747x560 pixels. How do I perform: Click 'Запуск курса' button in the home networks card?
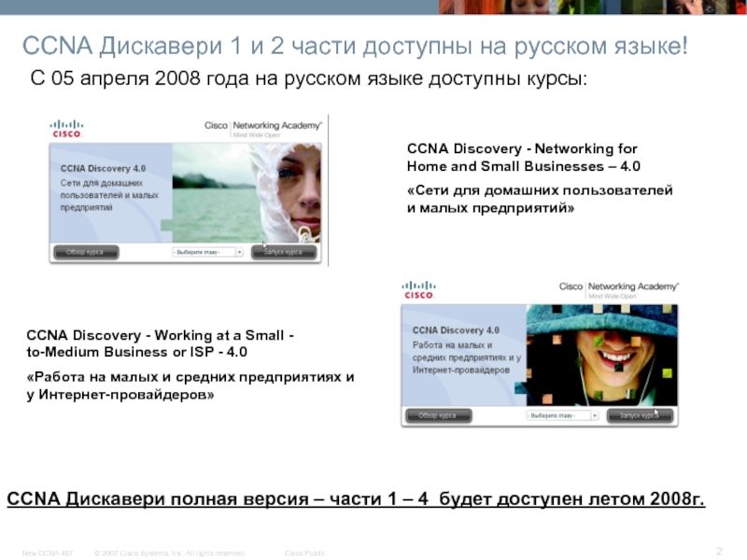(284, 252)
